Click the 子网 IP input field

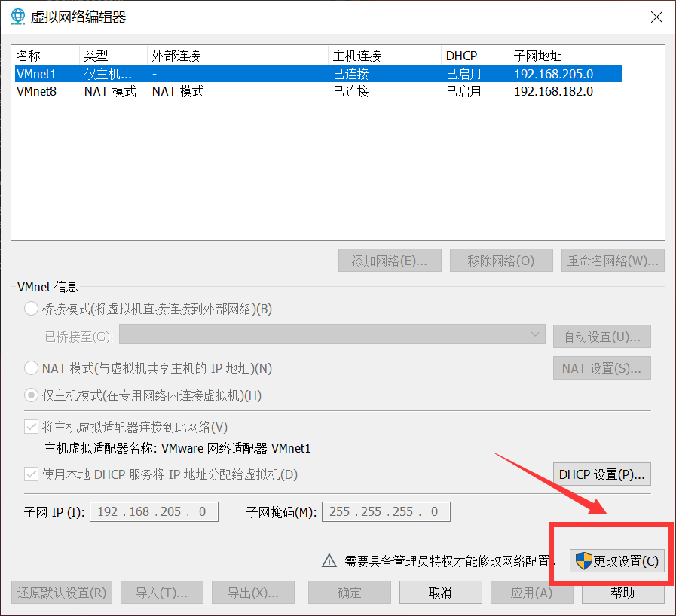click(154, 511)
